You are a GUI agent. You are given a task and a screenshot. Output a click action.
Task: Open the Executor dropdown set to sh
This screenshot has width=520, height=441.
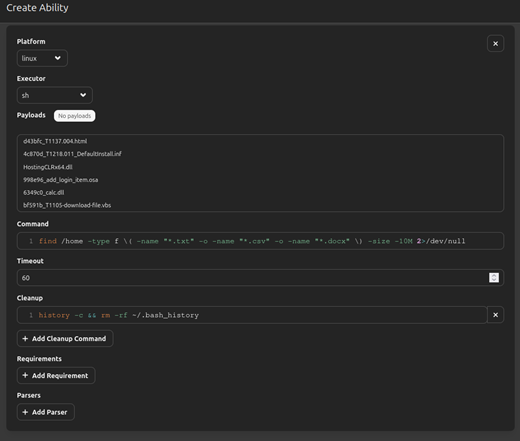pos(54,95)
